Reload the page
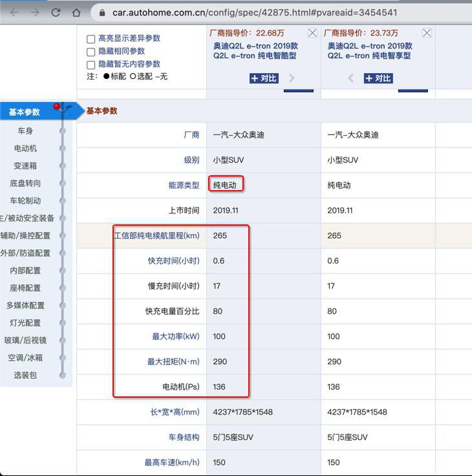The image size is (472, 476). pyautogui.click(x=56, y=12)
